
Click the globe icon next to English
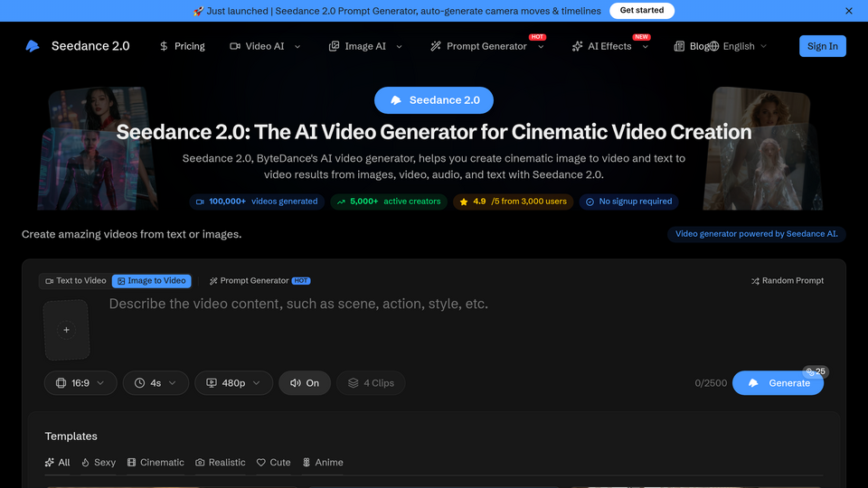(x=714, y=46)
